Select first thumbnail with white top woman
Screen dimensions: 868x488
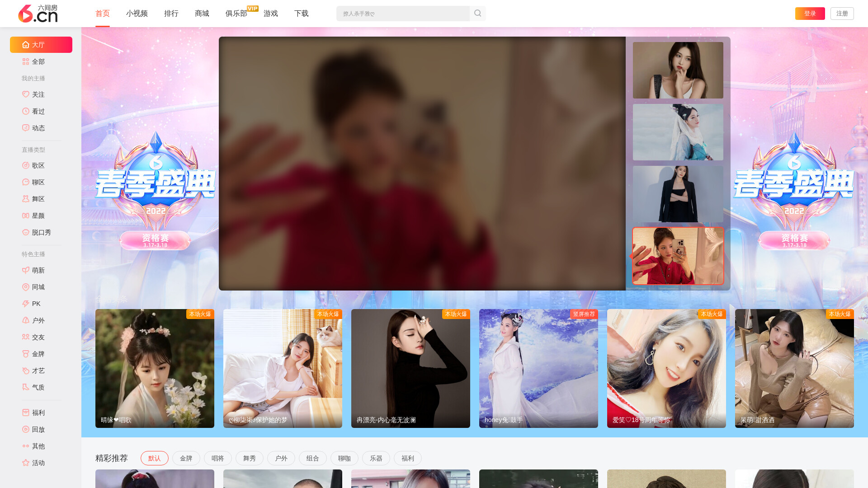click(x=678, y=70)
